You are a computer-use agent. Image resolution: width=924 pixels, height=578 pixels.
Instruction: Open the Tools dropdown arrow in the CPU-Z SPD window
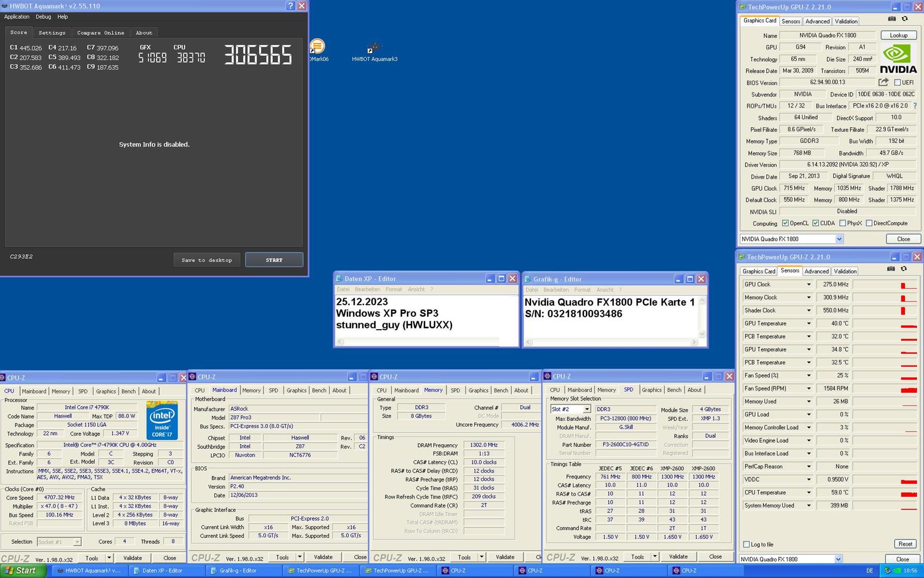(x=654, y=557)
